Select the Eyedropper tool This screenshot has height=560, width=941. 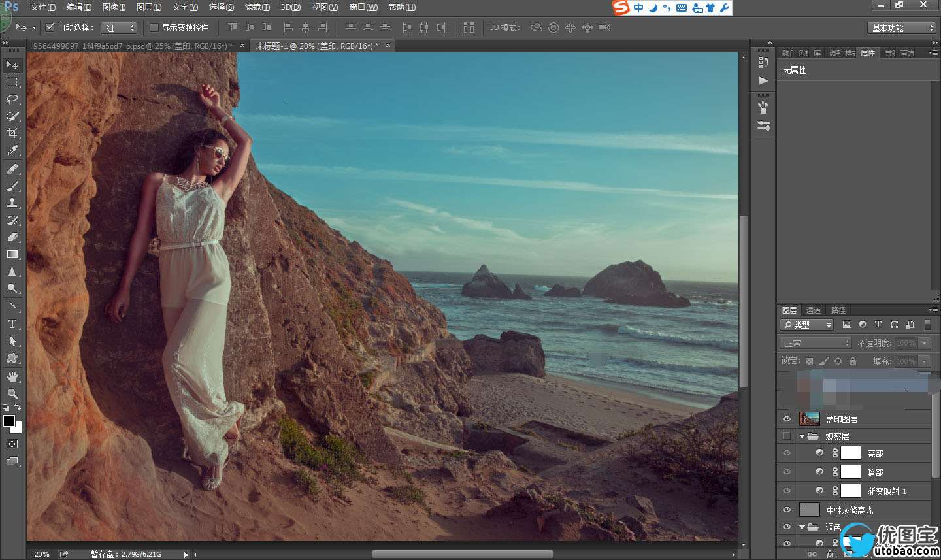[x=12, y=150]
